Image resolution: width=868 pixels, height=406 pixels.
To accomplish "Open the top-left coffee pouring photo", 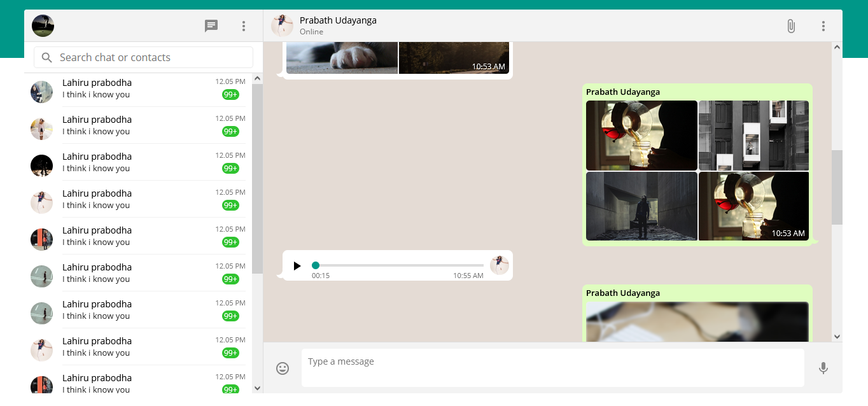I will coord(641,136).
